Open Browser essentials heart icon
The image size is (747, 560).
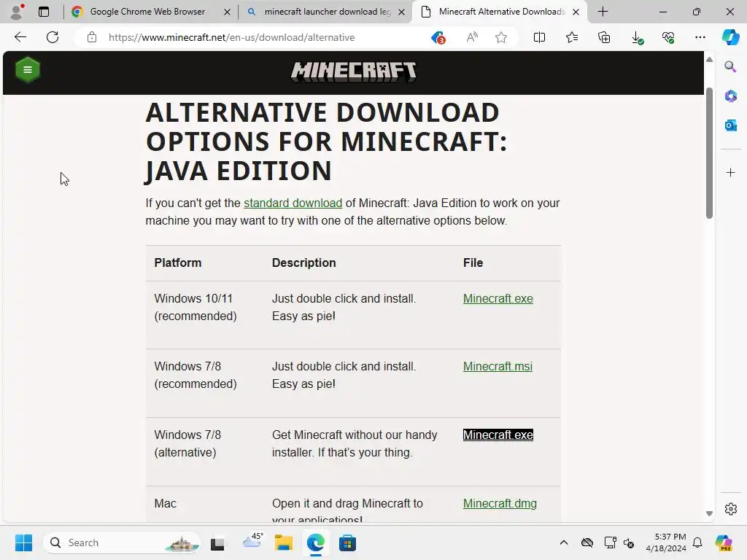click(x=668, y=37)
